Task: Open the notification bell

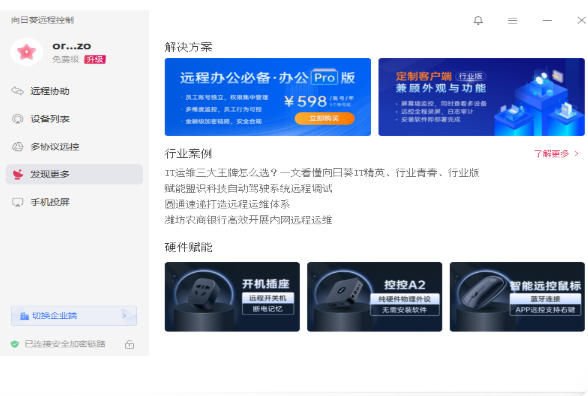Action: coord(478,20)
